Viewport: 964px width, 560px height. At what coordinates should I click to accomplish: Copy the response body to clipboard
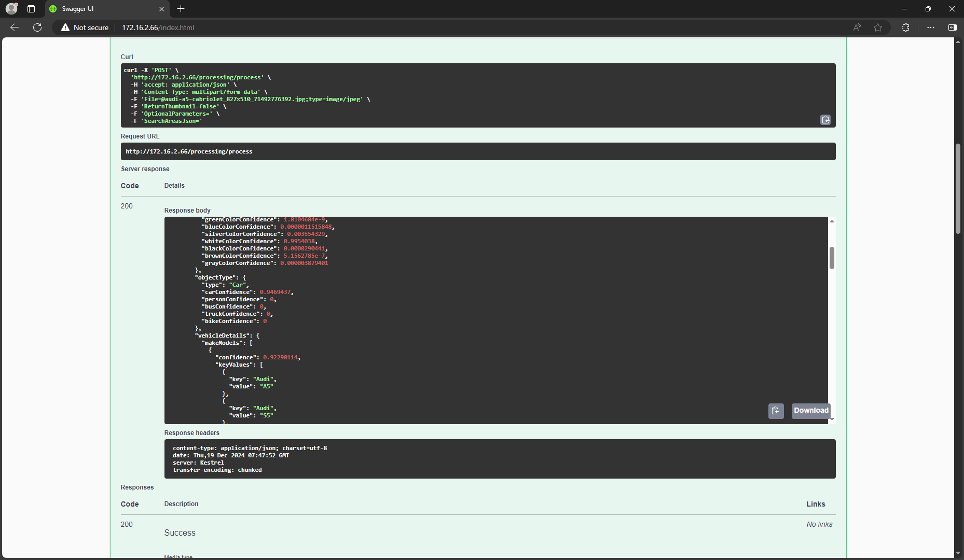776,411
